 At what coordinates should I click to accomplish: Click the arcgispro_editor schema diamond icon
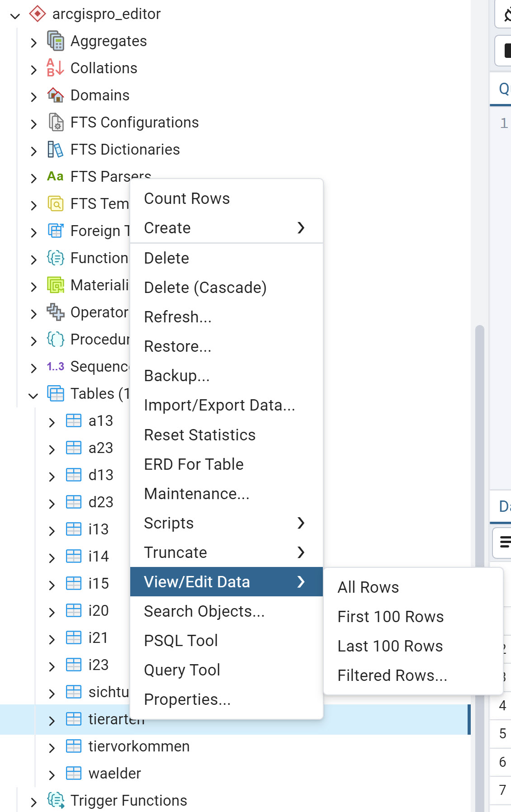(x=37, y=14)
